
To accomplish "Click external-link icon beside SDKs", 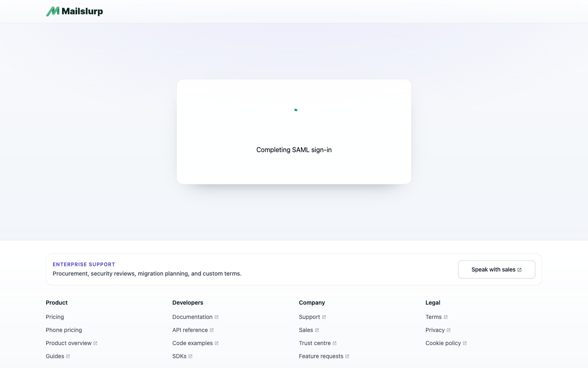I will pyautogui.click(x=190, y=357).
